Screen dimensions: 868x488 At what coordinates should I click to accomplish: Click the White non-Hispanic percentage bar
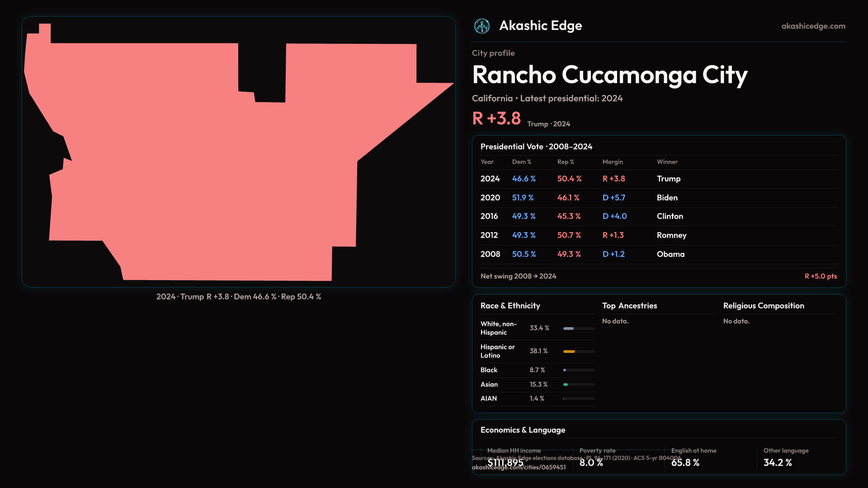pos(568,328)
